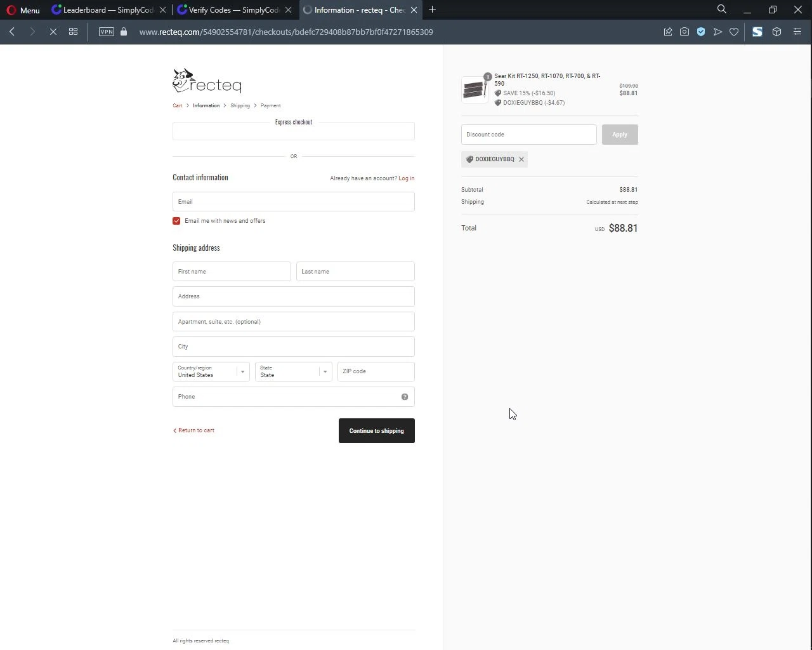Click the Express checkout area
This screenshot has height=650, width=812.
point(294,131)
